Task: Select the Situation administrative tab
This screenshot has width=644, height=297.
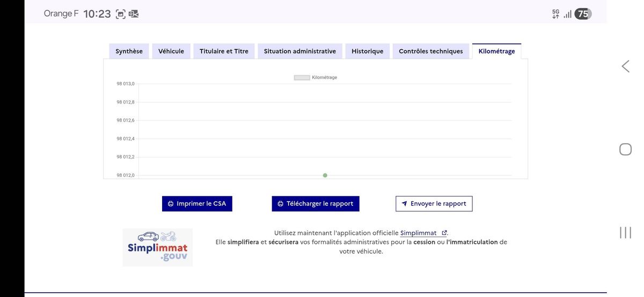Action: (x=299, y=51)
